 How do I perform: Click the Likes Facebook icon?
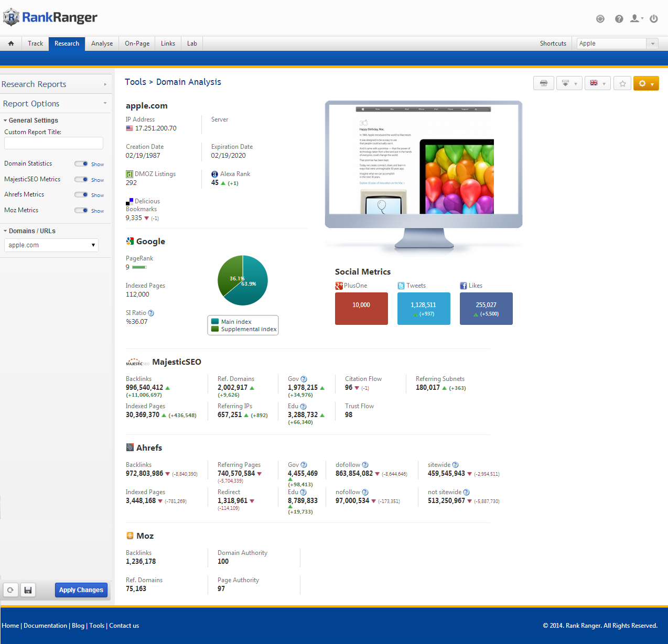click(x=464, y=286)
